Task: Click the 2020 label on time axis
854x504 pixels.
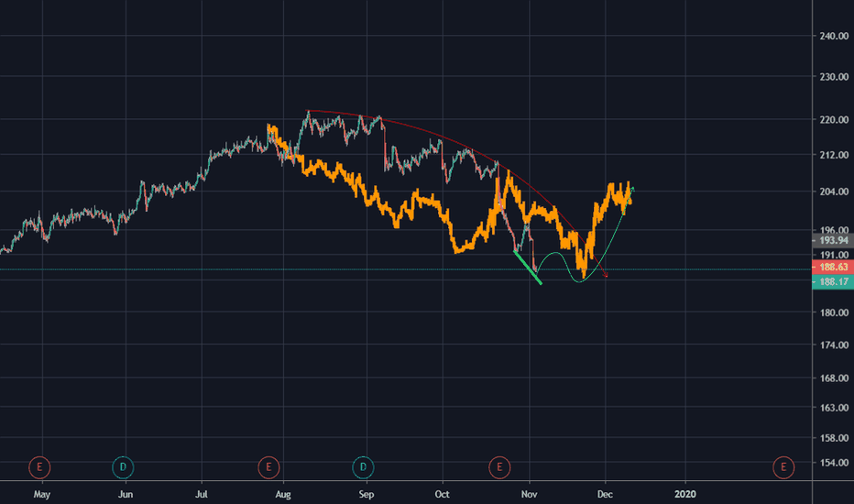Action: (685, 494)
